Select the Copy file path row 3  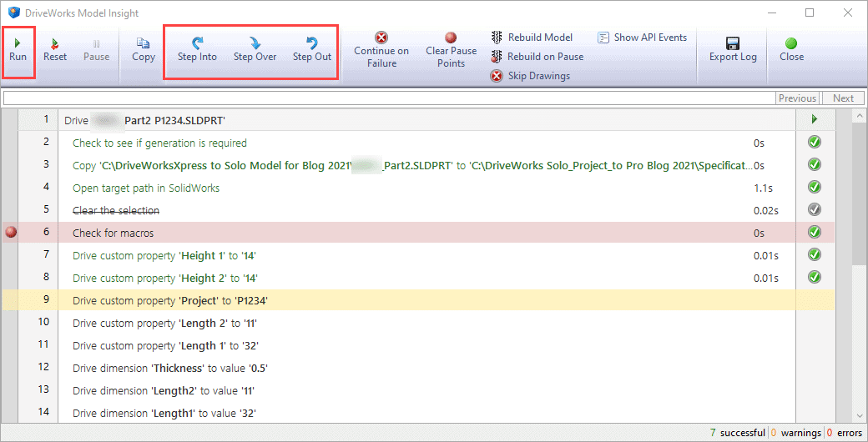[426, 165]
